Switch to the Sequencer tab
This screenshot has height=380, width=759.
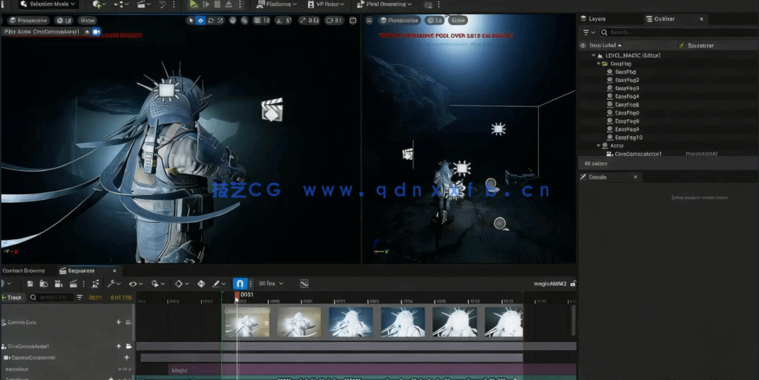pyautogui.click(x=81, y=271)
